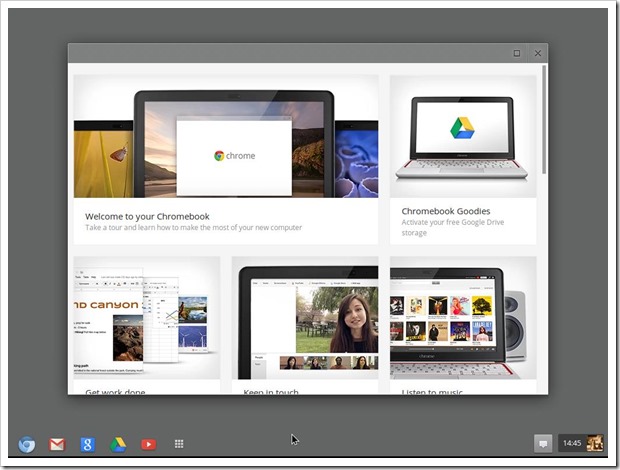Click the Welcome to your Chromebook title
The height and width of the screenshot is (470, 620).
coord(147,217)
